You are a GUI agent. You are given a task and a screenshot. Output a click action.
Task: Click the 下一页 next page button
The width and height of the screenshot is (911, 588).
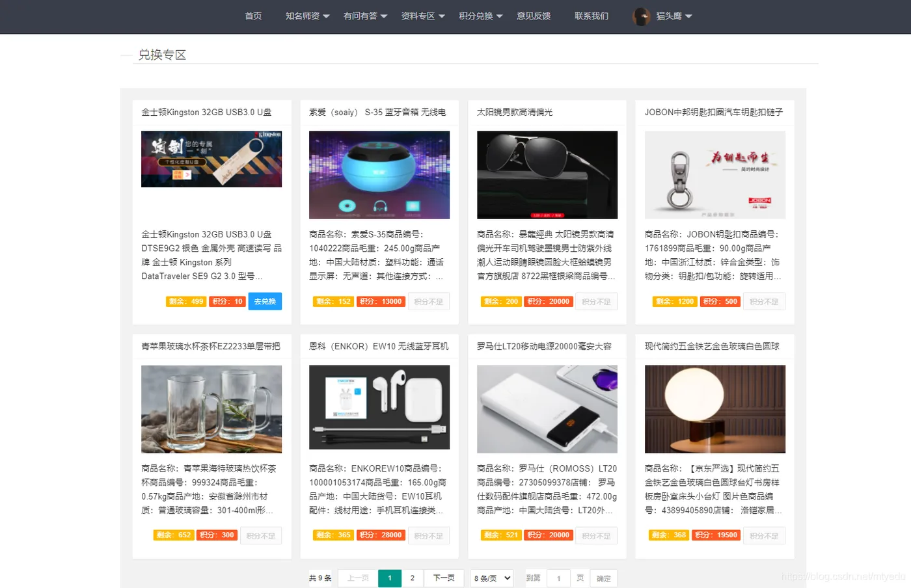444,578
